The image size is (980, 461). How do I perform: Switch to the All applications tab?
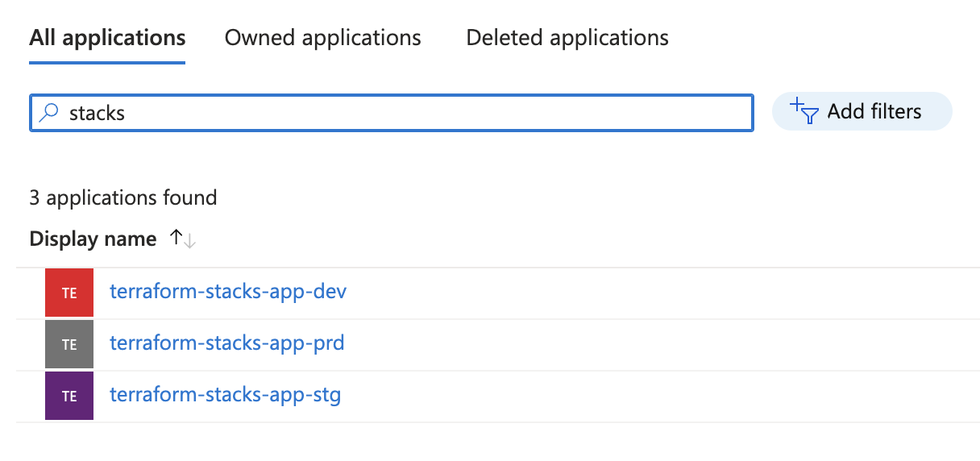[x=107, y=38]
